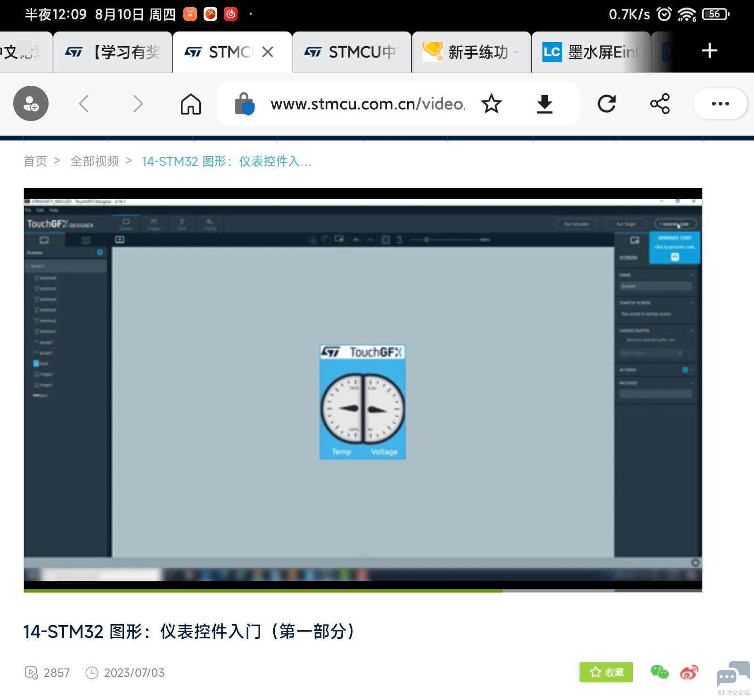Screen dimensions: 754x700
Task: Tap the site security shield icon
Action: click(245, 104)
